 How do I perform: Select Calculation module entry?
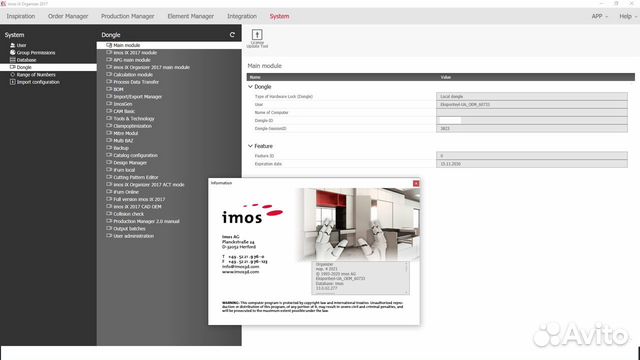pyautogui.click(x=133, y=75)
